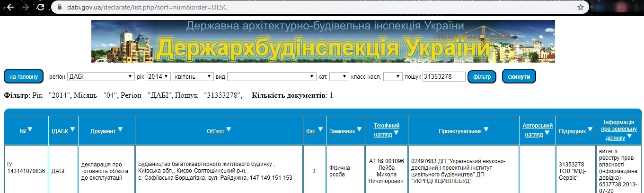
Task: Click sort triangle next to Замовник header
Action: (359, 129)
